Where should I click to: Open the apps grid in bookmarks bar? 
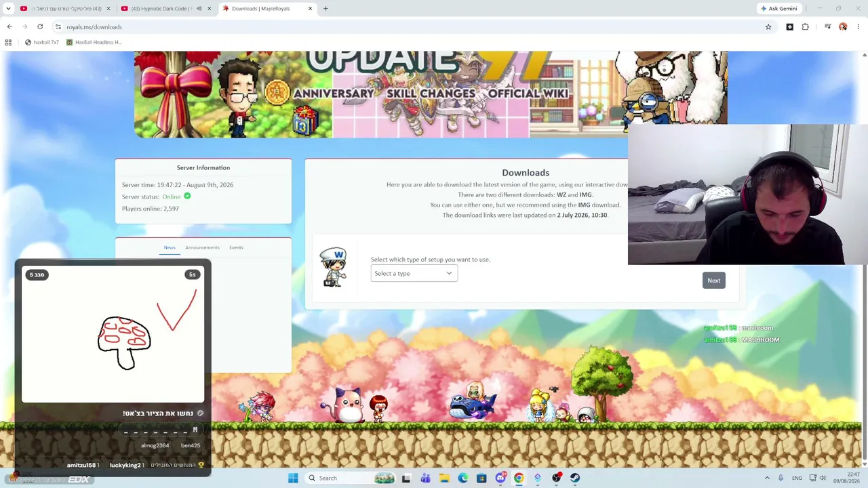tap(8, 42)
